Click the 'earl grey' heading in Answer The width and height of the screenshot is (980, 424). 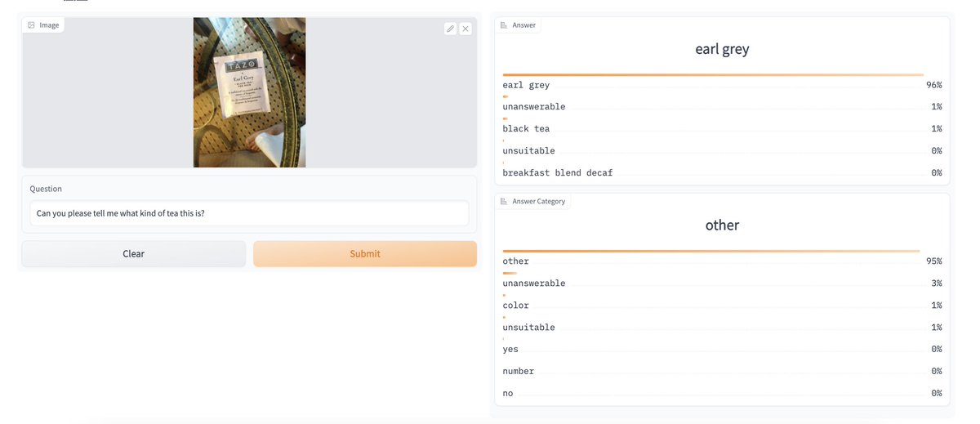click(x=722, y=49)
